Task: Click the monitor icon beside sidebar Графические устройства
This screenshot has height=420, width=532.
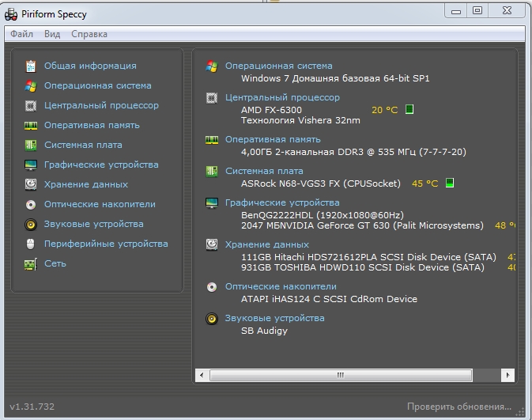Action: [x=31, y=165]
